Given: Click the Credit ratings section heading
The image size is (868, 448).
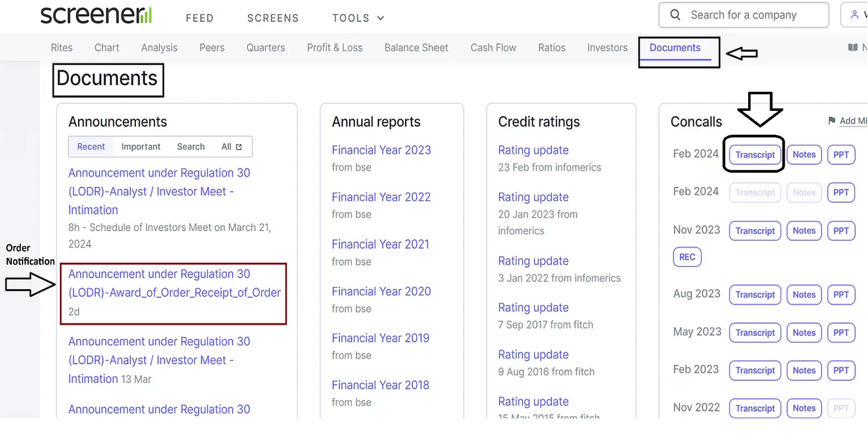Looking at the screenshot, I should (539, 122).
